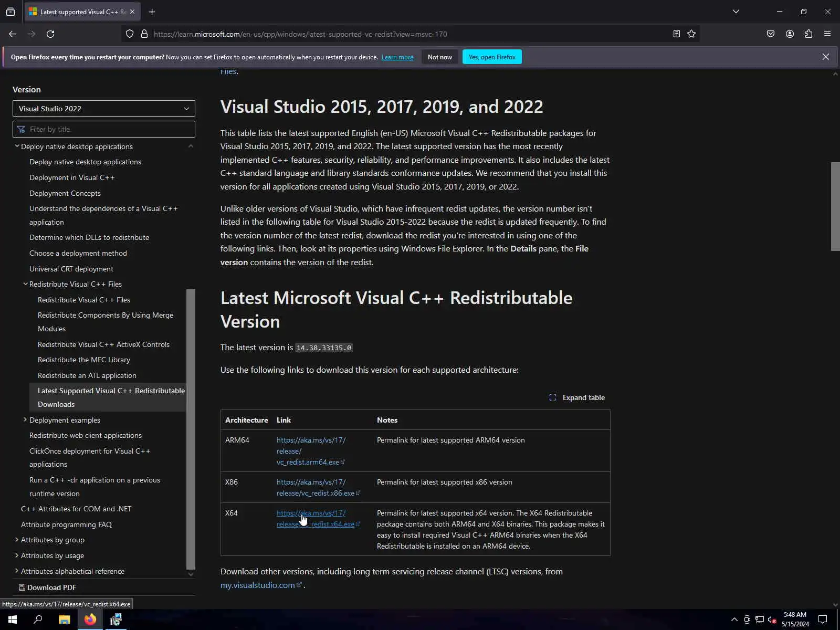840x630 pixels.
Task: Download the X86 vc_redist link
Action: pos(318,487)
